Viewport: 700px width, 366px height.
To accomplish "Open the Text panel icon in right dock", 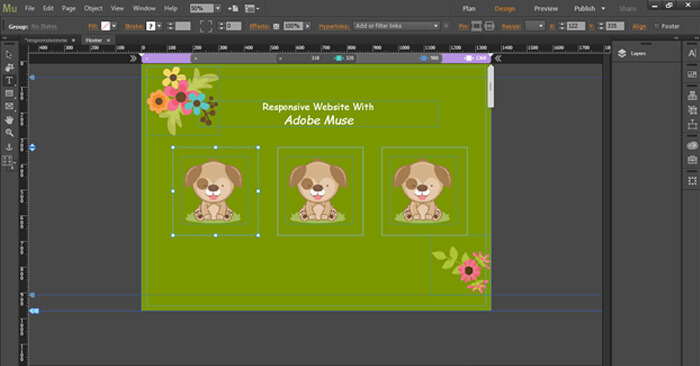I will (692, 53).
